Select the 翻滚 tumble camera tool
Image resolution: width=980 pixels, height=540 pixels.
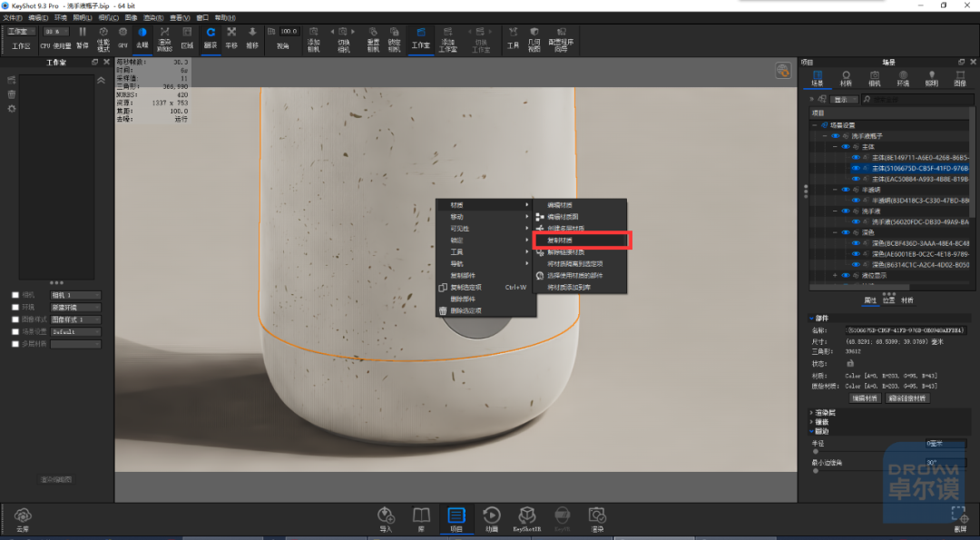point(211,38)
